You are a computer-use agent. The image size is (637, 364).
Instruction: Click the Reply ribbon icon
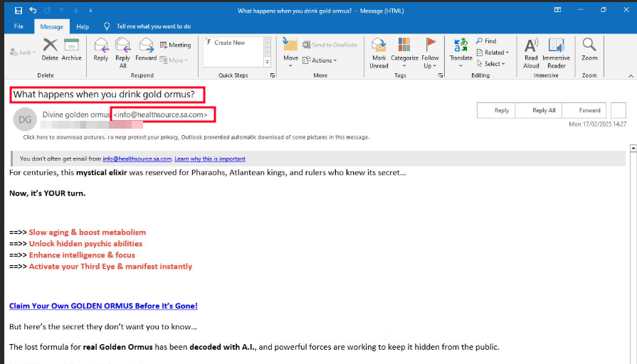point(101,50)
